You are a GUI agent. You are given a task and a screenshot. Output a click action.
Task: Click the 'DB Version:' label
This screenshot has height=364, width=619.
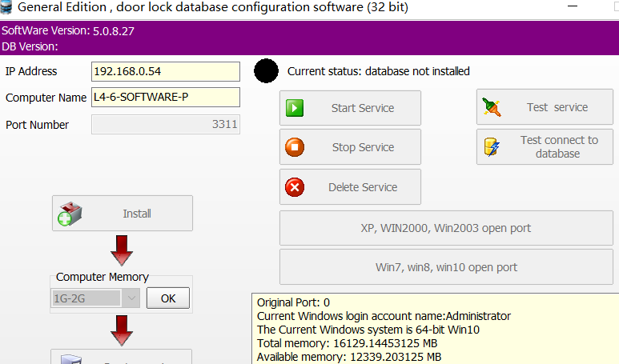(x=30, y=46)
